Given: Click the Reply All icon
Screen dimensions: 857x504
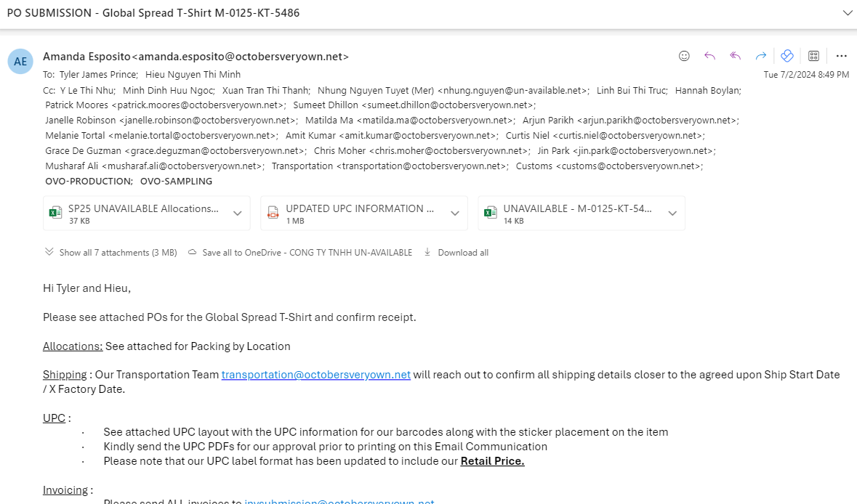Looking at the screenshot, I should coord(735,56).
